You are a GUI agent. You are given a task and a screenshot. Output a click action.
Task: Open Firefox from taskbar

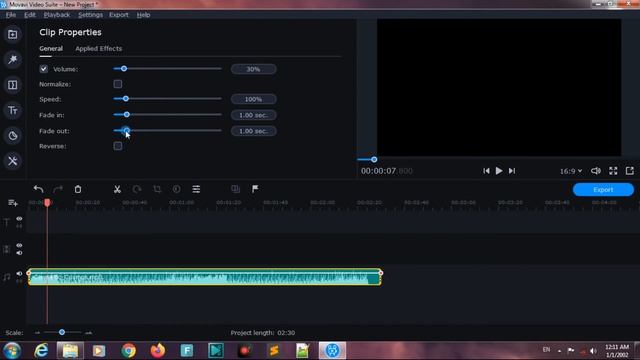[158, 351]
